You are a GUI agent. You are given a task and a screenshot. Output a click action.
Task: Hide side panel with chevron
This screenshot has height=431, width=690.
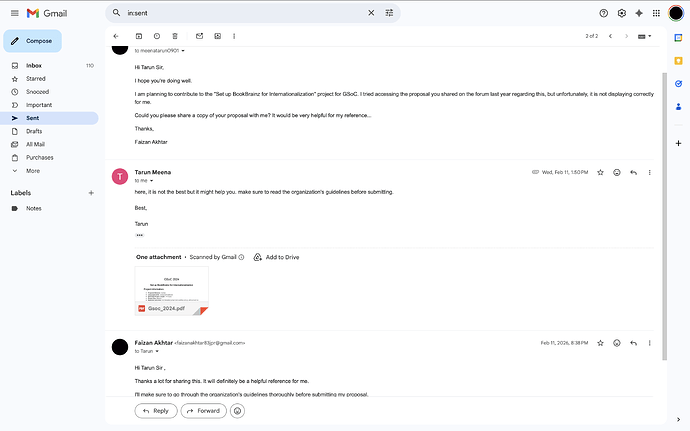pyautogui.click(x=678, y=420)
